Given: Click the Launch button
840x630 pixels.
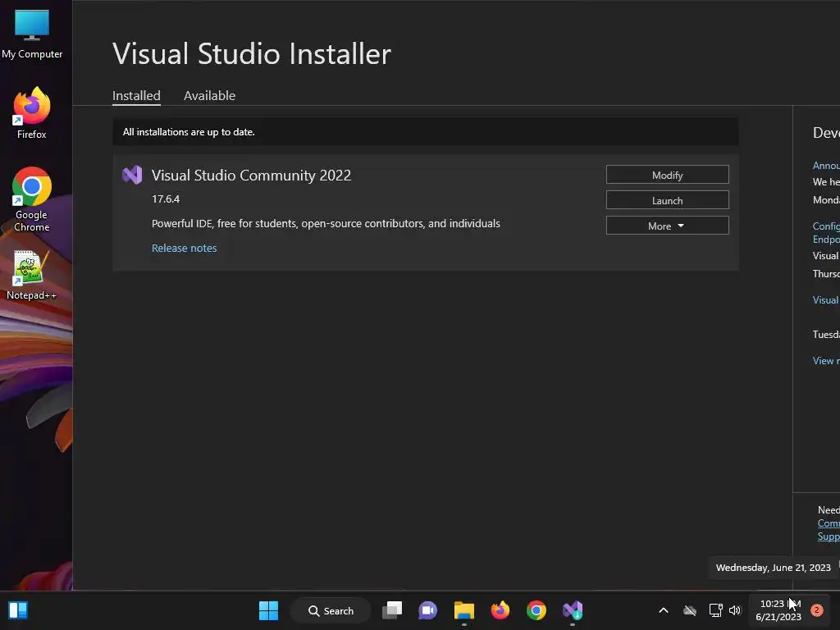Looking at the screenshot, I should point(668,200).
